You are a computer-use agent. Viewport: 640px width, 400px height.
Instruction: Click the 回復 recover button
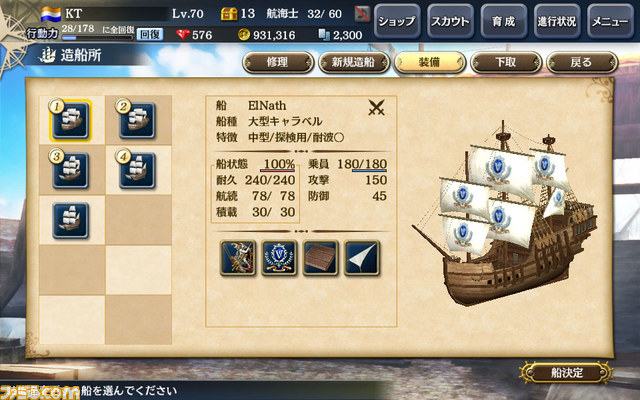(x=149, y=34)
